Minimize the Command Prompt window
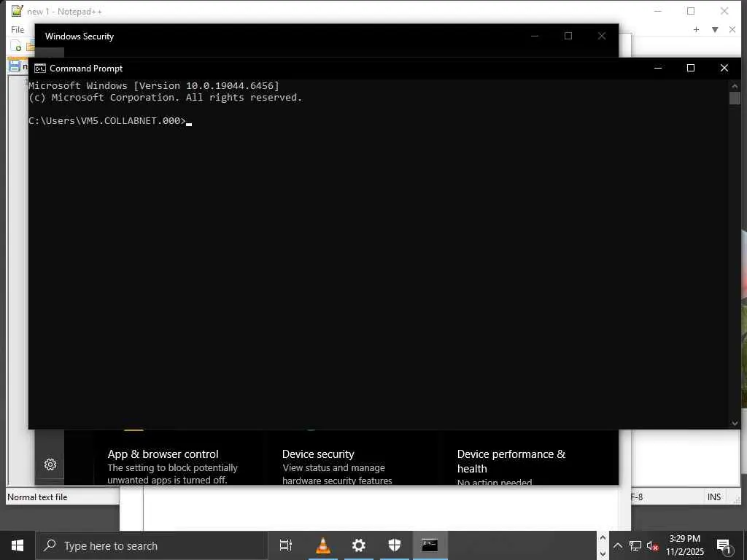 (658, 68)
